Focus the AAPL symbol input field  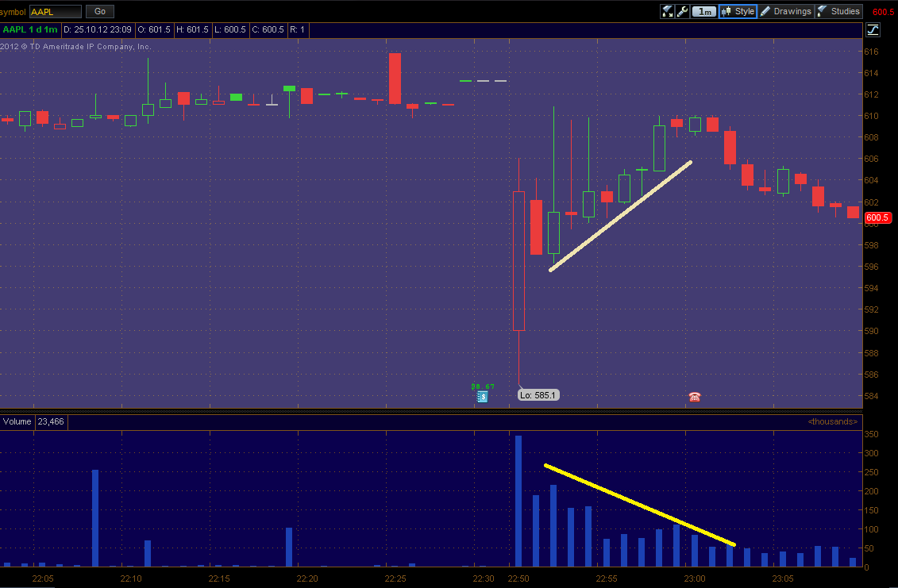click(56, 11)
